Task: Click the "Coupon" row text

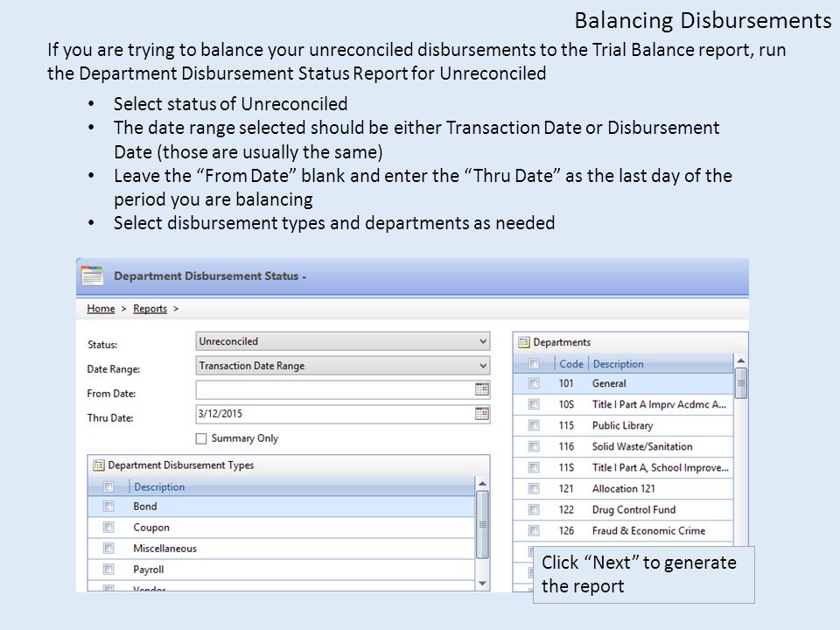Action: point(151,527)
